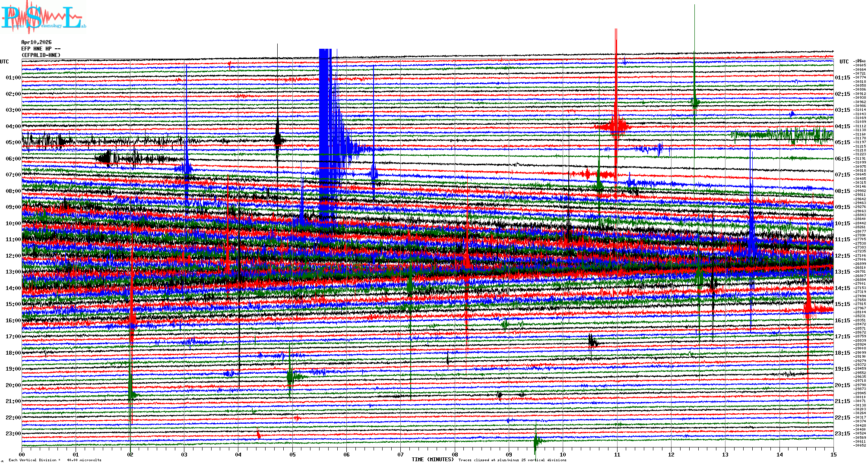The image size is (868, 466).
Task: Click minute 15 tick on bottom axis
Action: [x=833, y=454]
